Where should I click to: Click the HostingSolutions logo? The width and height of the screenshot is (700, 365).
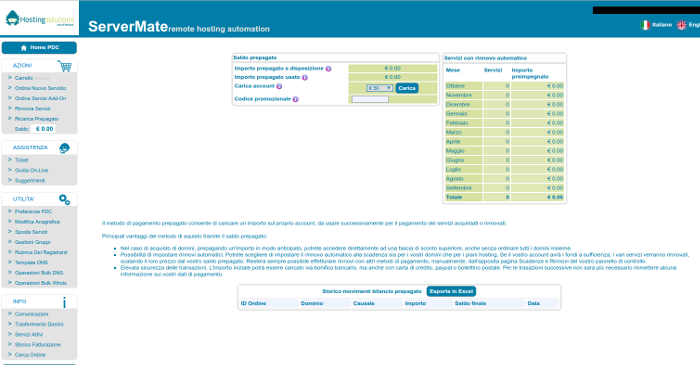[x=39, y=18]
